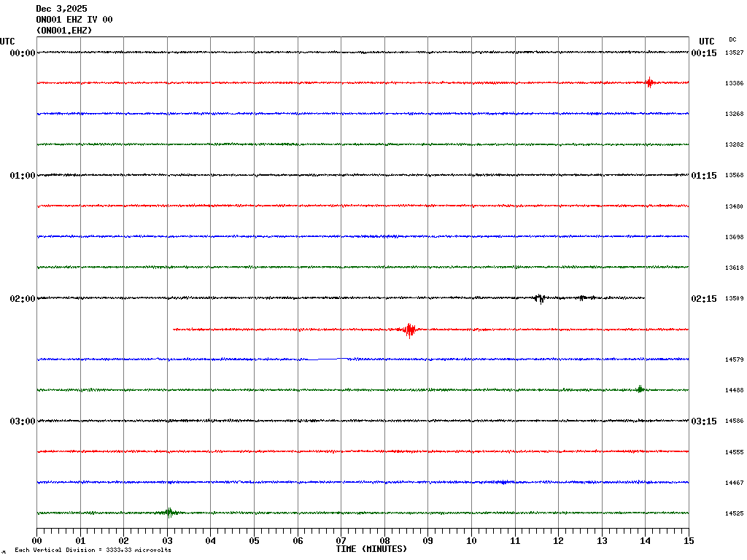Click the large red burst near minute 8.5

[410, 330]
